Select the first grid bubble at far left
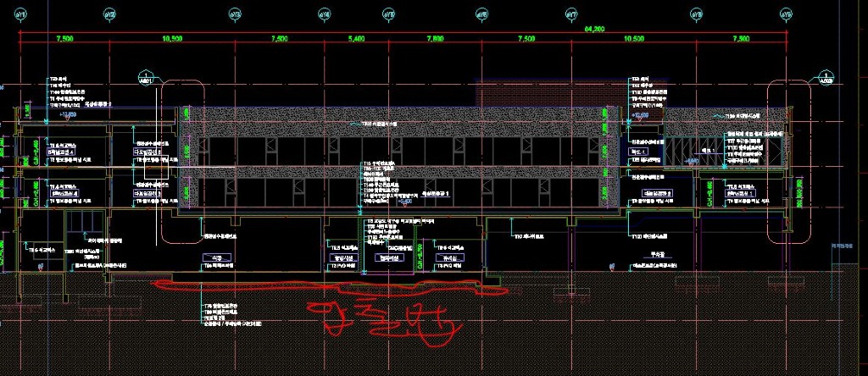Screen dimensions: 868x376 (x=24, y=15)
